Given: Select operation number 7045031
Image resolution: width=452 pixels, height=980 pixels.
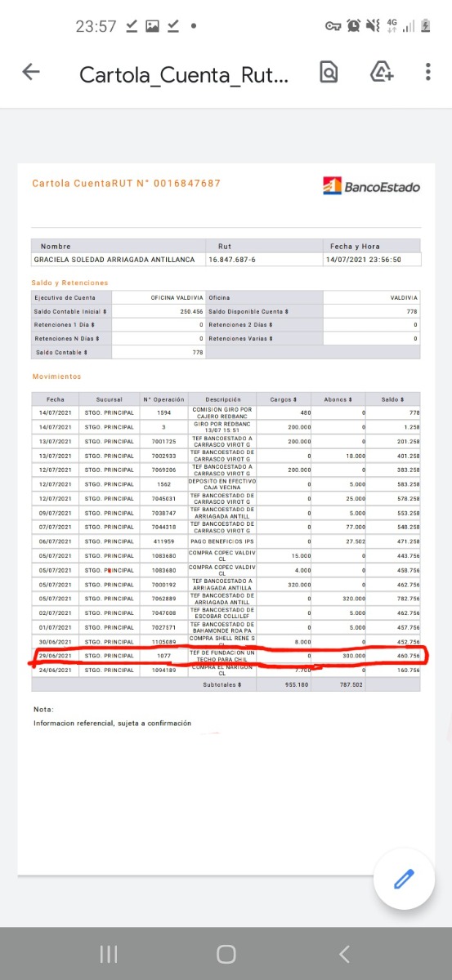Looking at the screenshot, I should (163, 498).
